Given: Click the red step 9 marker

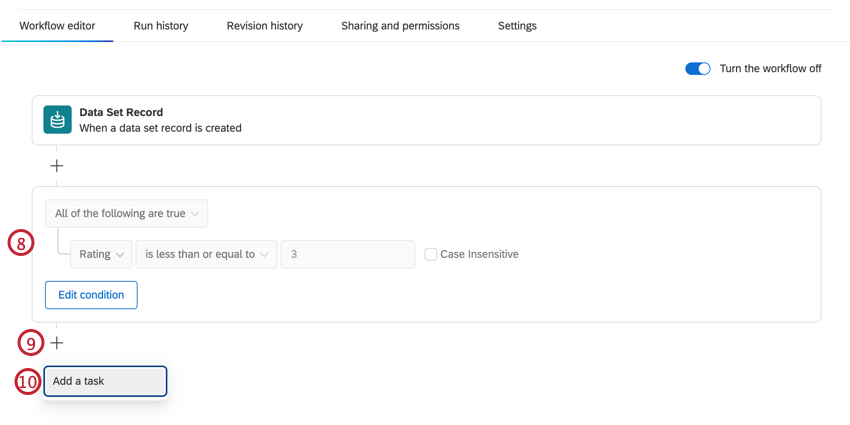Looking at the screenshot, I should [x=31, y=343].
